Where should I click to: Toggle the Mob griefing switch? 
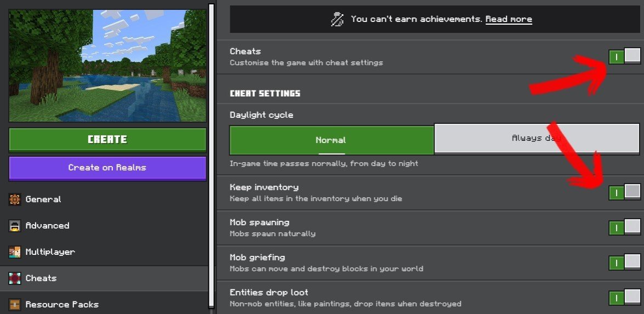click(x=625, y=262)
